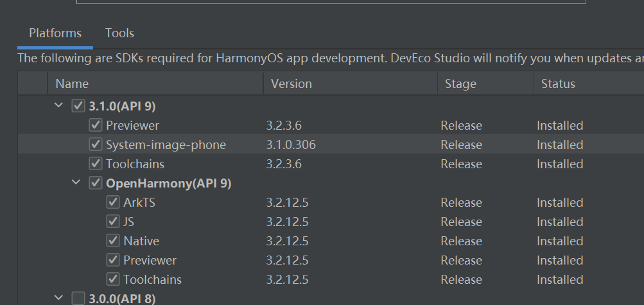644x305 pixels.
Task: Uncheck Previewer 3.2.12.5 checkbox
Action: point(112,260)
